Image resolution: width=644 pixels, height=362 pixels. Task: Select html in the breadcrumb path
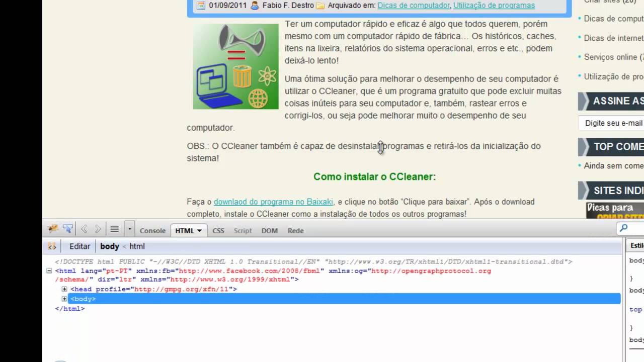[137, 246]
